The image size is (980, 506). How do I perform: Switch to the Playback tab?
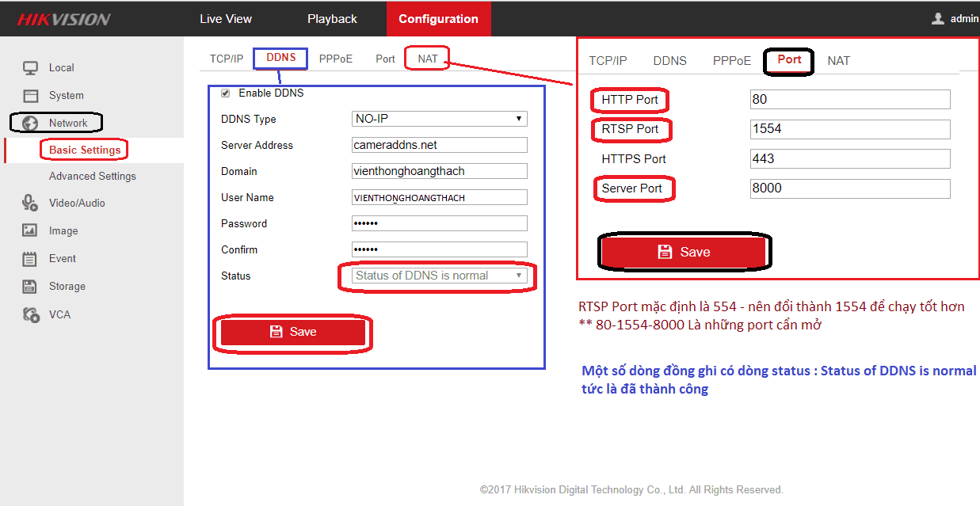pyautogui.click(x=332, y=19)
